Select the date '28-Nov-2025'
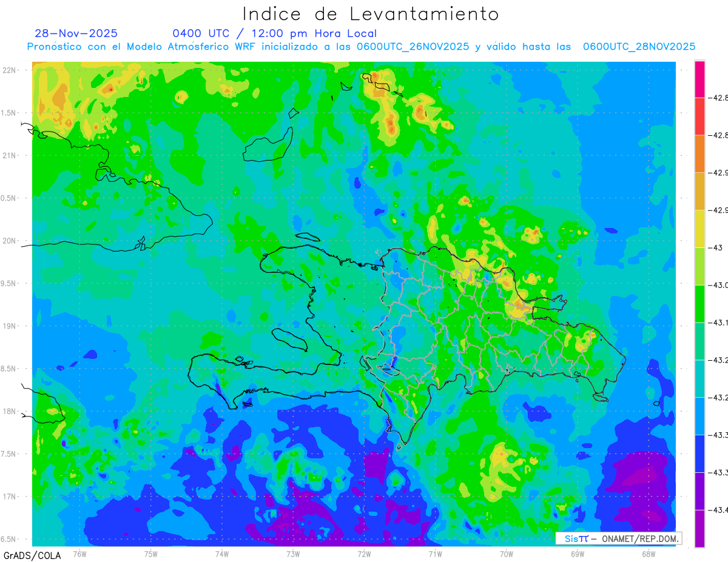 (76, 33)
